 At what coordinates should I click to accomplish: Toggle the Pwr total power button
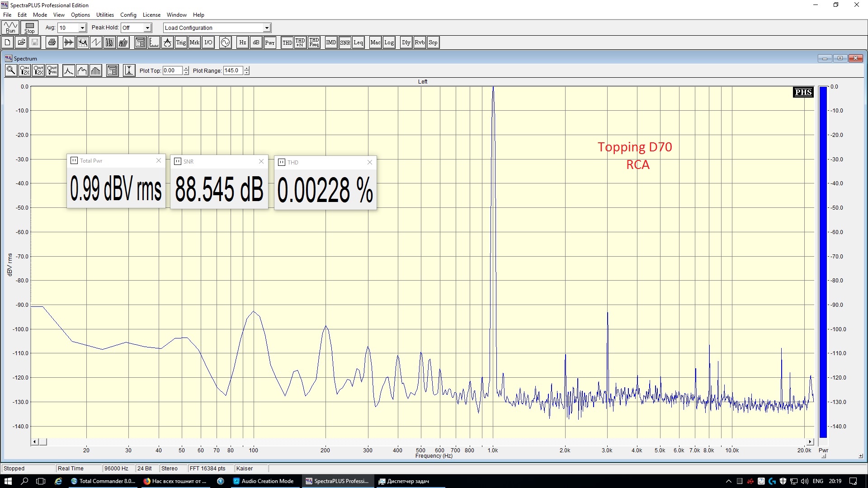(x=270, y=42)
